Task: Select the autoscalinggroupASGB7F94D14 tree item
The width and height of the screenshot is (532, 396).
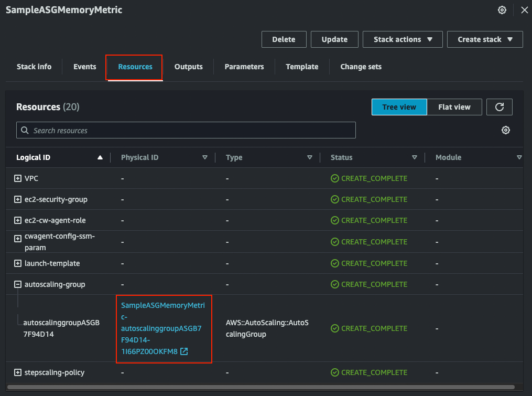Action: [61, 328]
